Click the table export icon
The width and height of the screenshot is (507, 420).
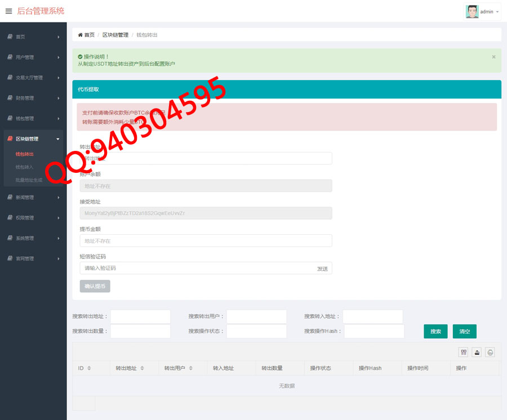[x=477, y=352]
